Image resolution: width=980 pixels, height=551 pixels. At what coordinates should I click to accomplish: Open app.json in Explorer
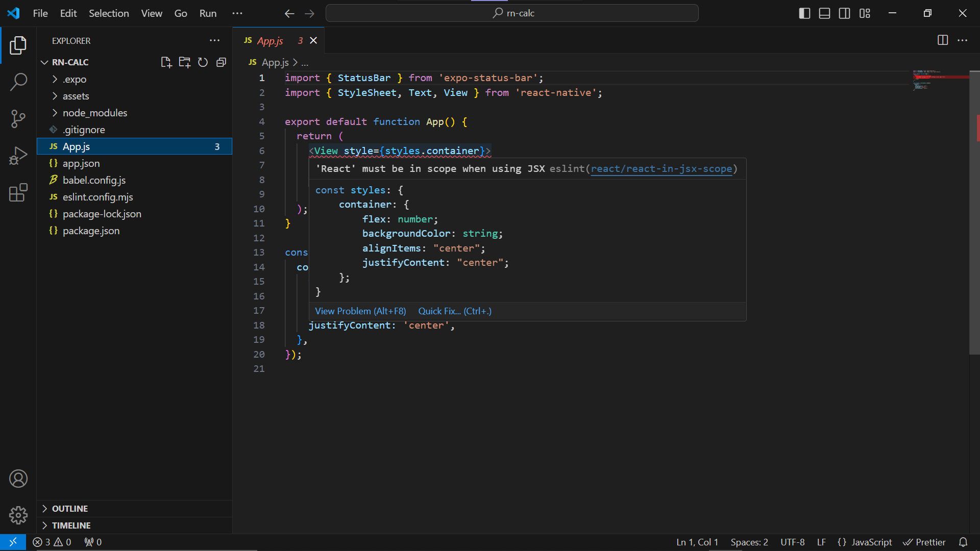pyautogui.click(x=134, y=163)
